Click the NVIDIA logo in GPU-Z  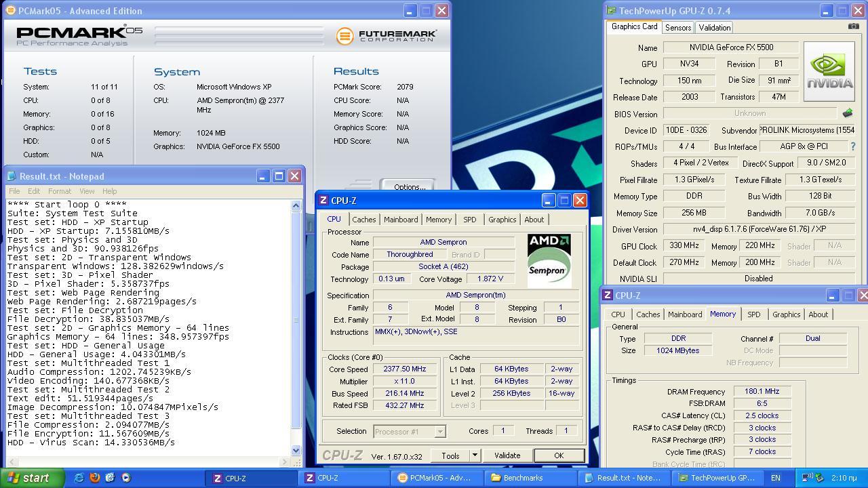pyautogui.click(x=829, y=71)
